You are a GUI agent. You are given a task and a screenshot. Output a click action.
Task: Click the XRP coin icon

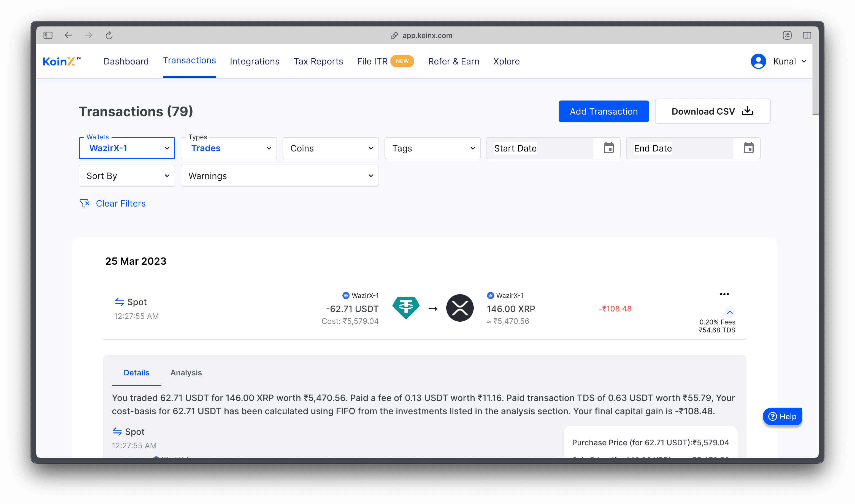(460, 308)
